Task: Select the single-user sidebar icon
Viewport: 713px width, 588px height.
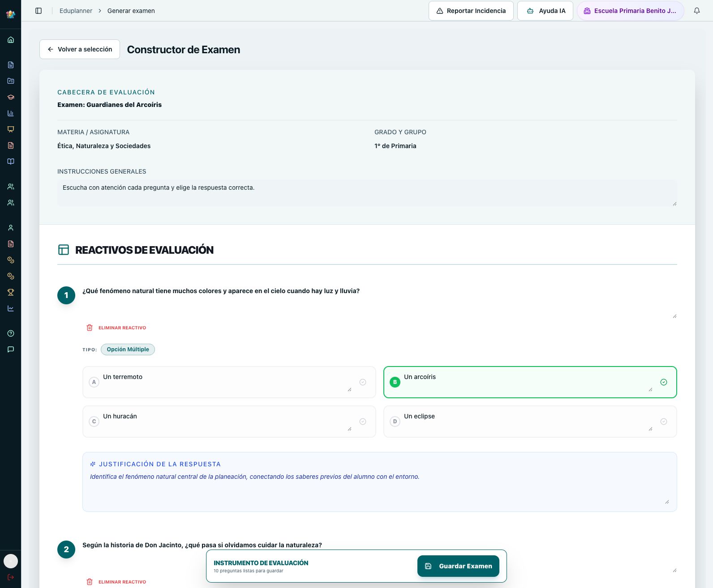Action: 11,228
